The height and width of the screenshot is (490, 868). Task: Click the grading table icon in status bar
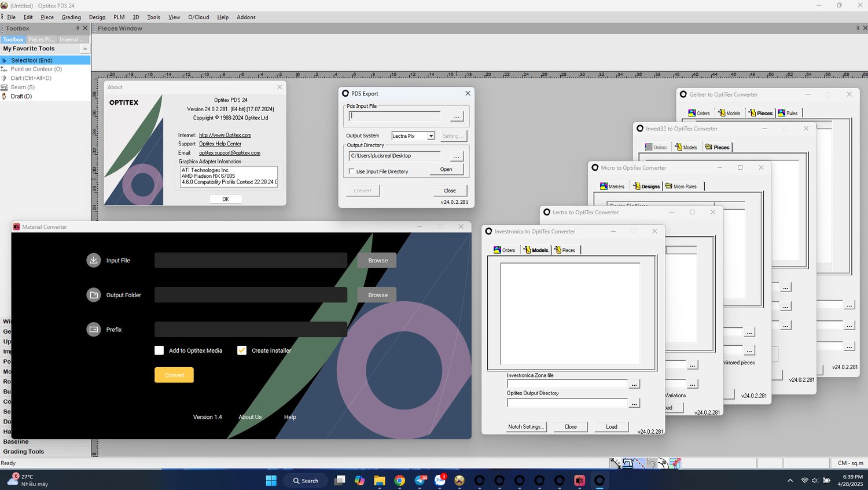point(675,463)
